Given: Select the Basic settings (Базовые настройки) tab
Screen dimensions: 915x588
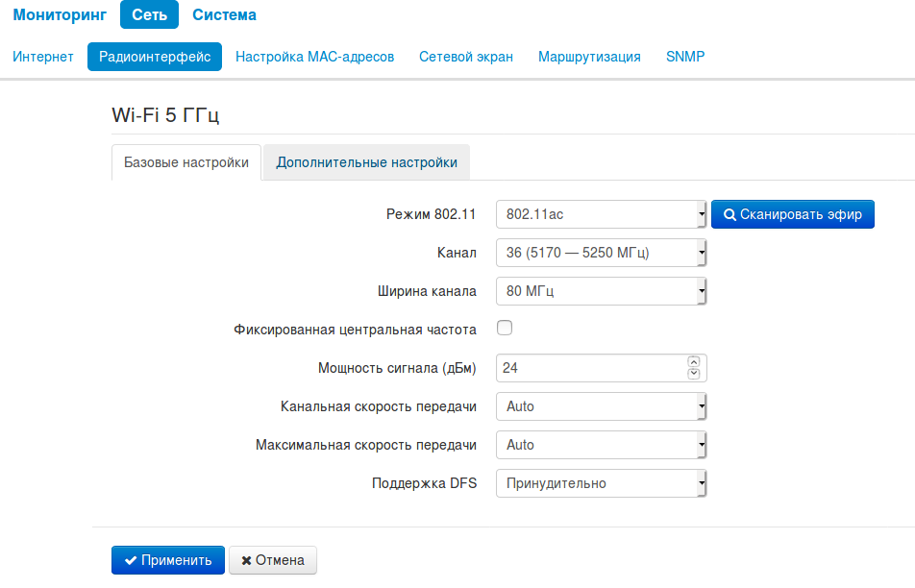Looking at the screenshot, I should click(186, 162).
